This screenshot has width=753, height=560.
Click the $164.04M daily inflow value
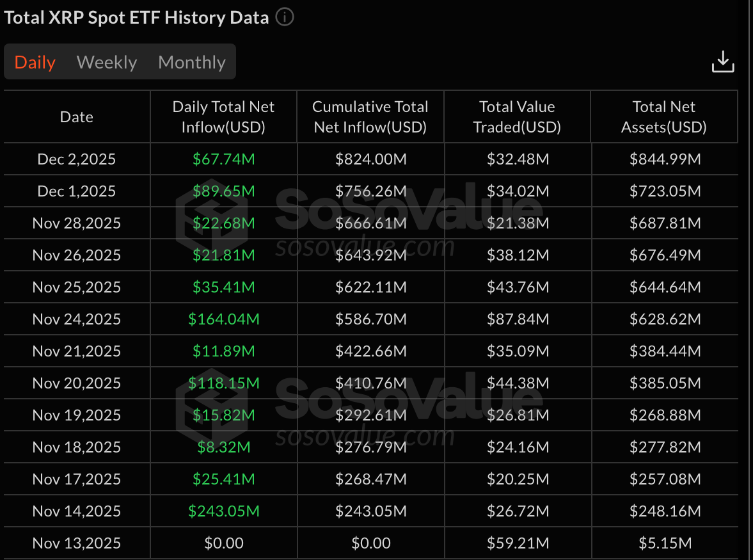point(224,319)
